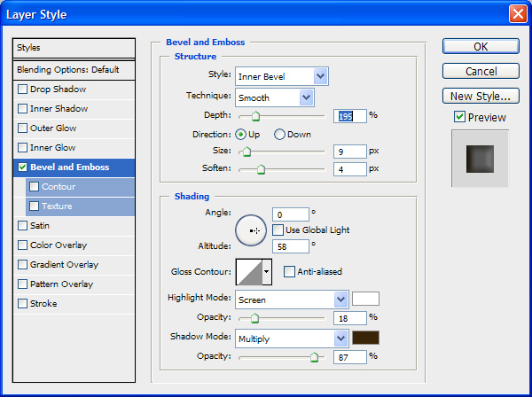Select Satin in the styles list

coord(40,226)
